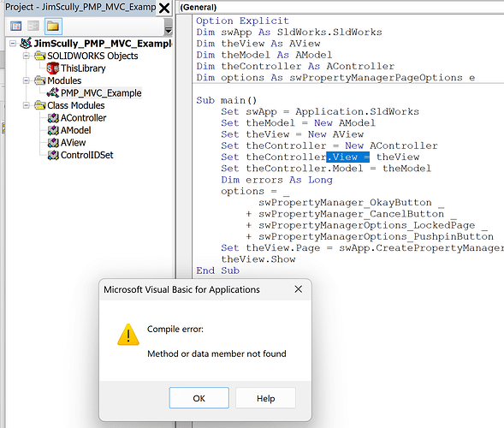
Task: Click the Modules folder icon
Action: click(40, 80)
